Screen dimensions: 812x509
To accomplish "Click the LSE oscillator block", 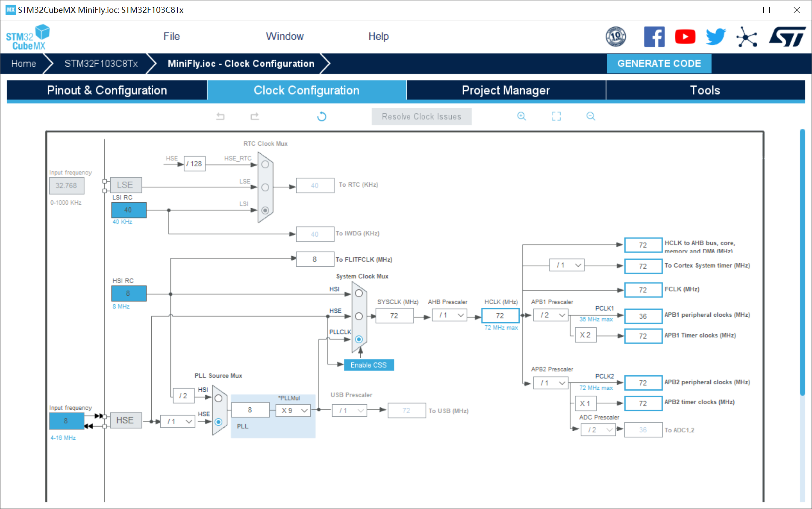I will 126,185.
